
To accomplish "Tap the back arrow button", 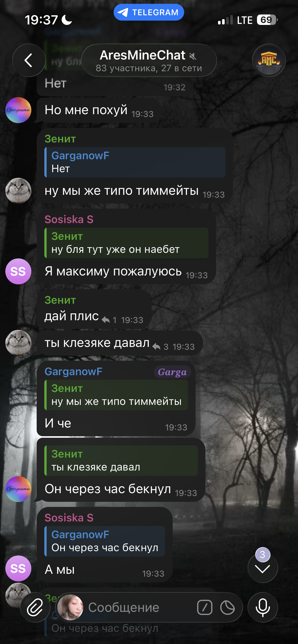I will coord(29,60).
